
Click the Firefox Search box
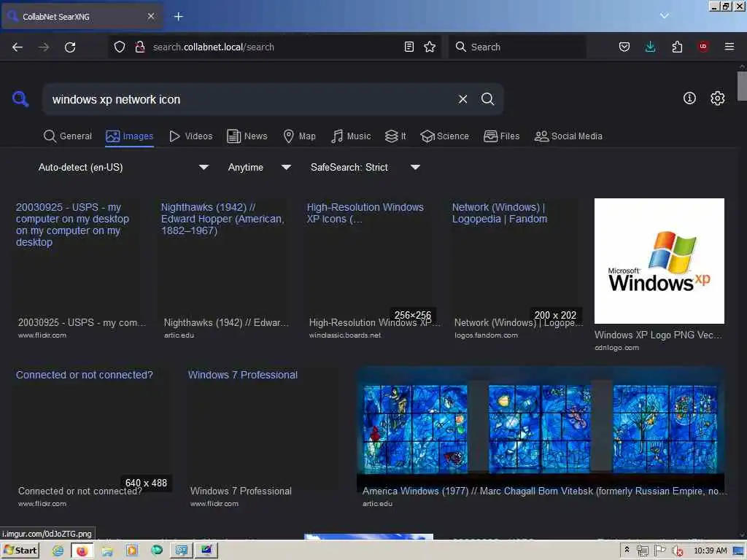(517, 47)
